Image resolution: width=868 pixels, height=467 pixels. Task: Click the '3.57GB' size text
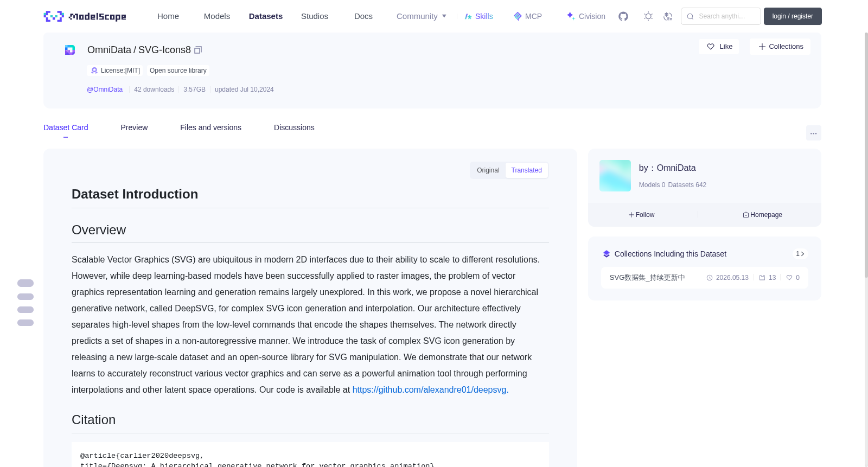pyautogui.click(x=194, y=89)
